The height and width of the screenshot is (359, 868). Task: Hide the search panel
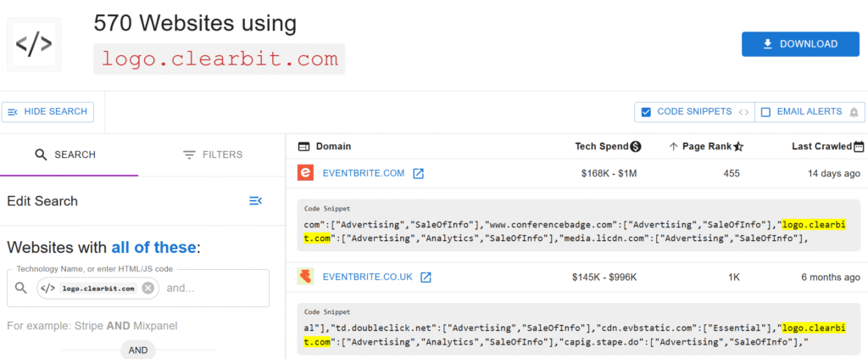coord(47,112)
